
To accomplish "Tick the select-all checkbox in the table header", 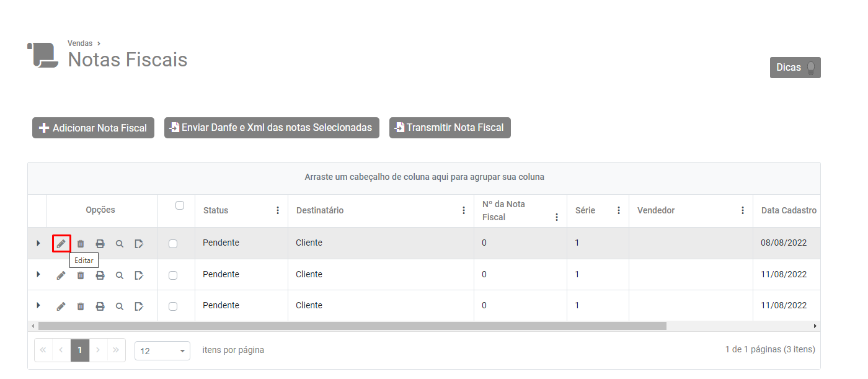I will tap(180, 205).
